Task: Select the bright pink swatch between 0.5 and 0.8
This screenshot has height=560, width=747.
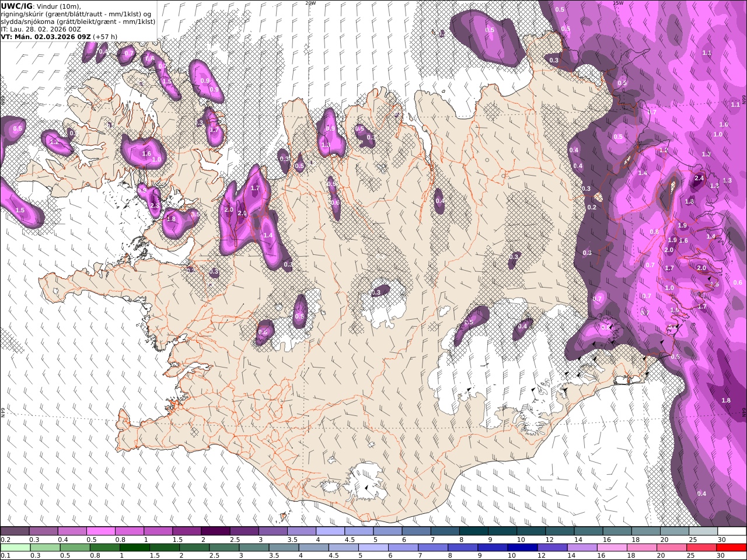Action: click(100, 531)
